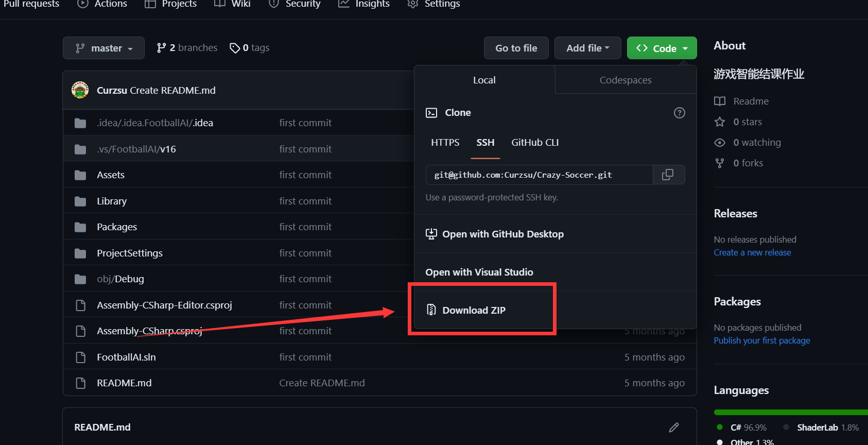The image size is (868, 445).
Task: Open the Pull requests tab
Action: coord(31,4)
